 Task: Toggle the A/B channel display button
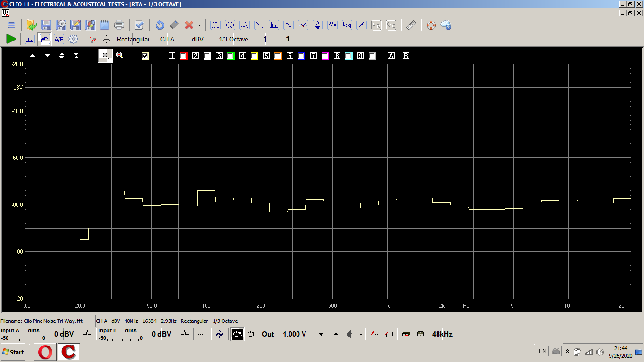click(59, 39)
